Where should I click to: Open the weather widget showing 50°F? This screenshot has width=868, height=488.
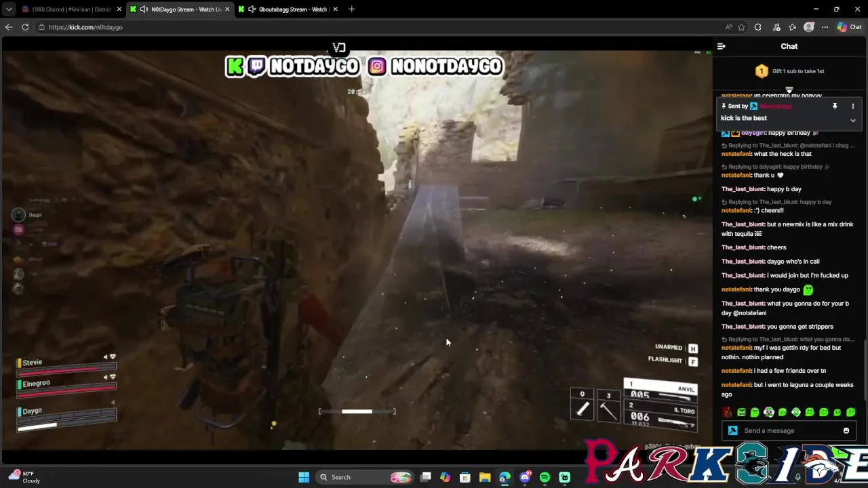click(24, 477)
